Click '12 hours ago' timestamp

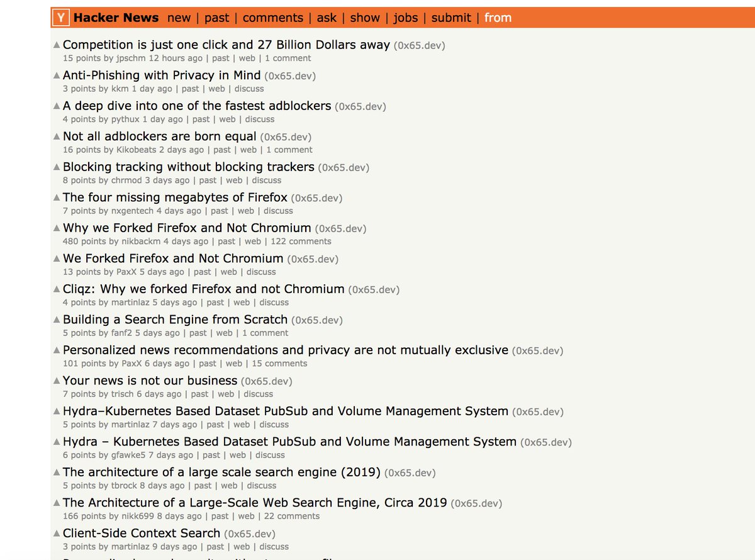pos(176,58)
